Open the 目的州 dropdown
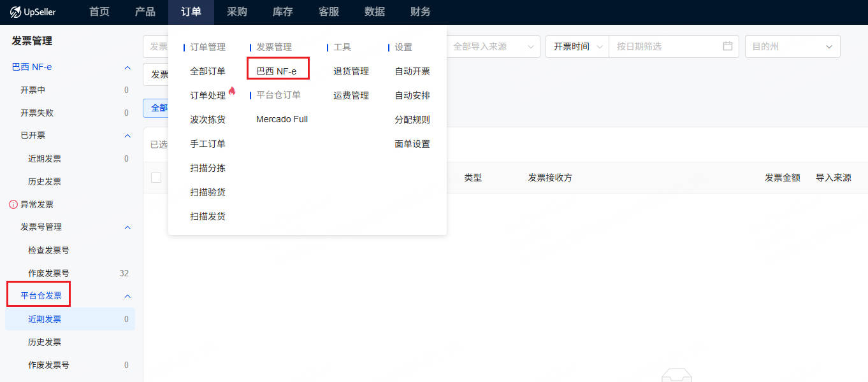This screenshot has width=868, height=382. coord(792,46)
